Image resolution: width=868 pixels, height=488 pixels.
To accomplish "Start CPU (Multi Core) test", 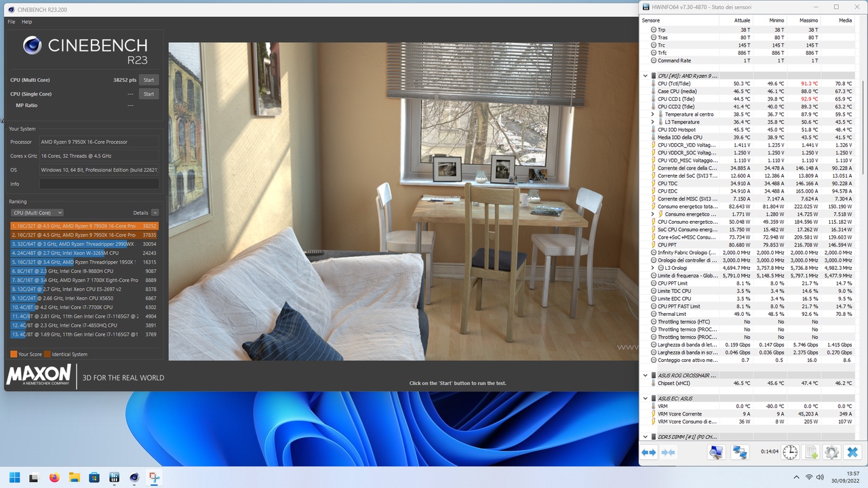I will [149, 79].
